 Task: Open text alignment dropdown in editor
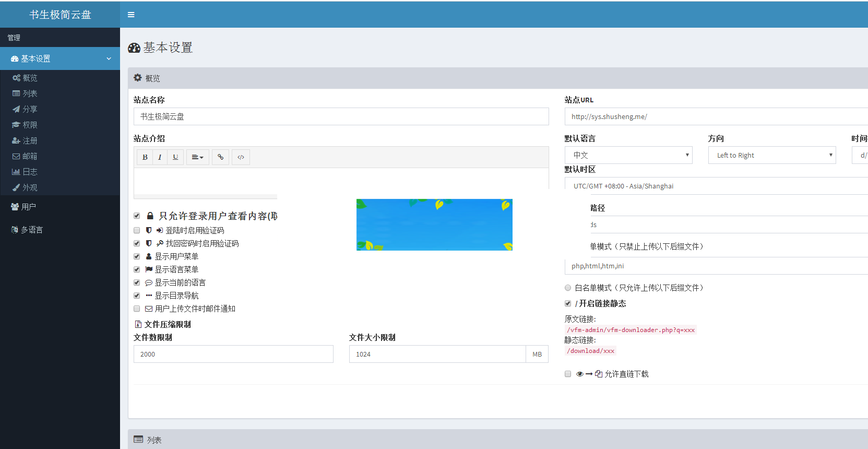197,157
